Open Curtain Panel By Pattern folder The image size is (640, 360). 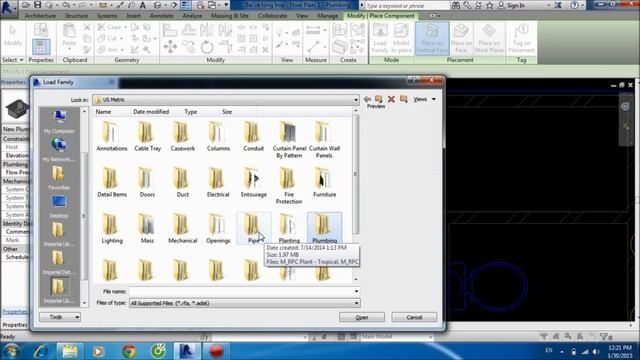[289, 140]
